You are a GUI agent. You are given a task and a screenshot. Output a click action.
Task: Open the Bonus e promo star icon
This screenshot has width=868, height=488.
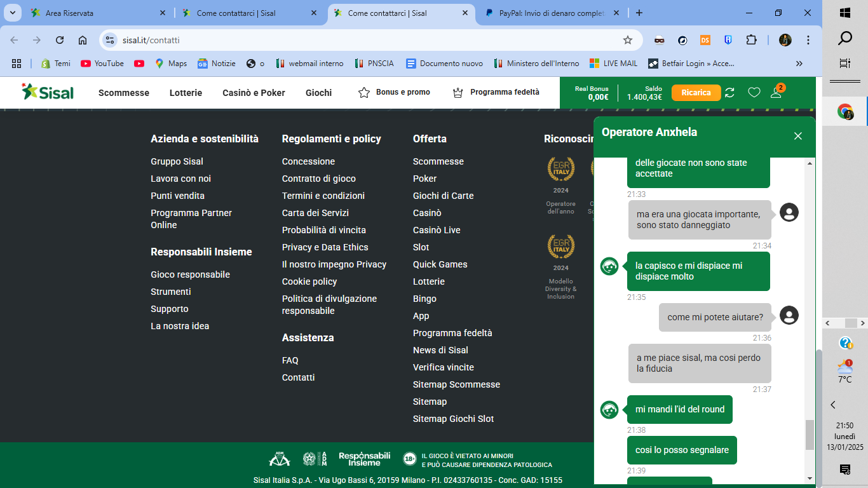click(364, 93)
